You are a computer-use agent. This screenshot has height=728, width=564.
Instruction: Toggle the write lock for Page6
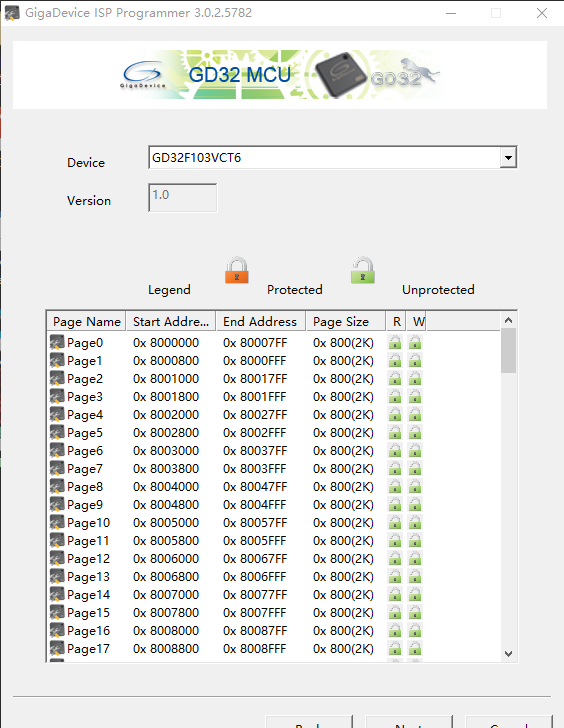tap(415, 450)
